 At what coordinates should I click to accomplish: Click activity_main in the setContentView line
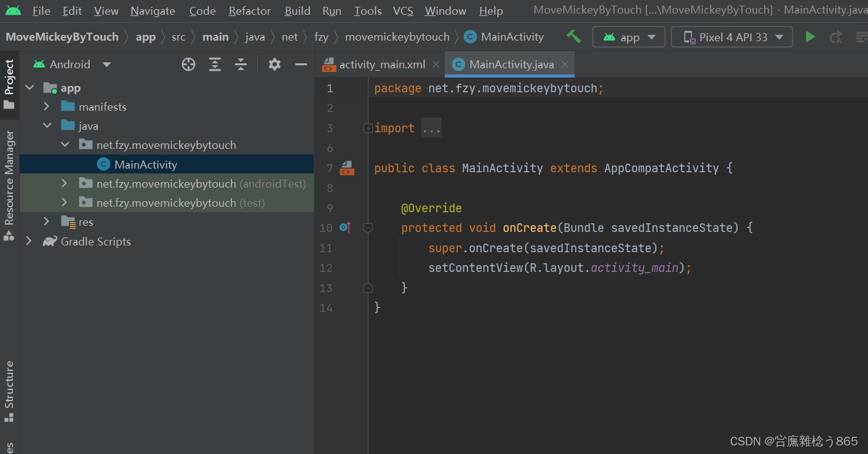634,268
